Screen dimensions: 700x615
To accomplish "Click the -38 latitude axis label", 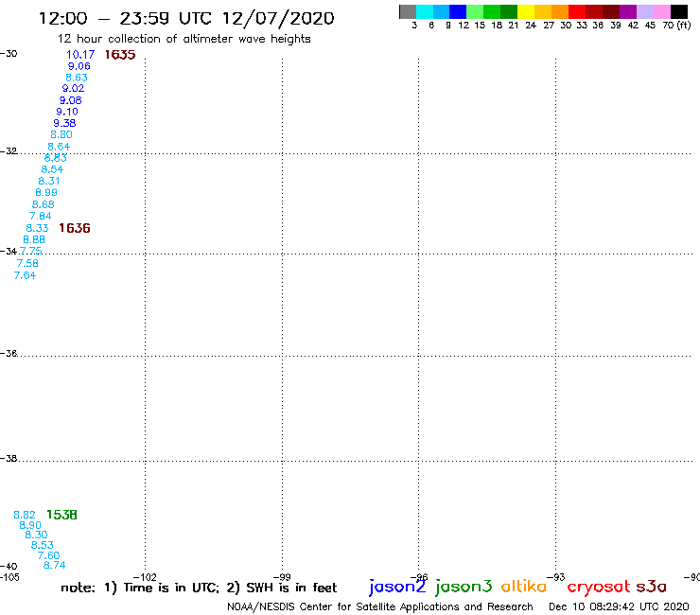I will [x=9, y=459].
